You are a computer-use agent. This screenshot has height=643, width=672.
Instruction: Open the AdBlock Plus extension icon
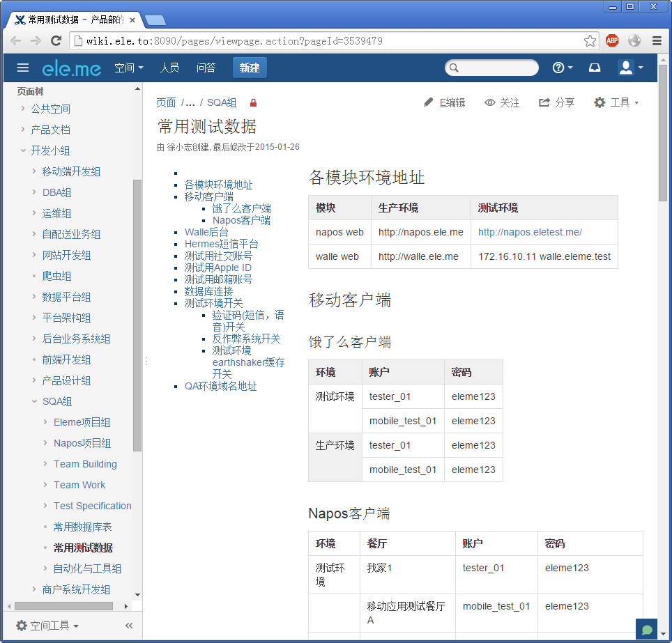click(x=612, y=40)
